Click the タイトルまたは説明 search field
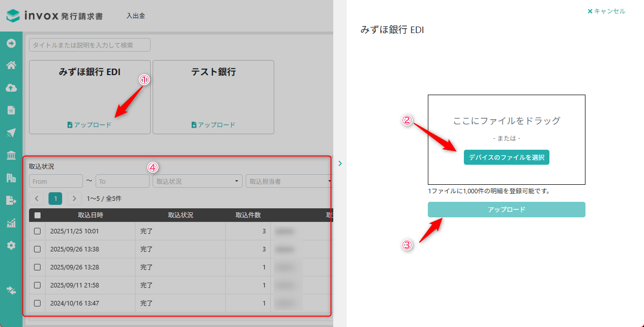 (90, 45)
